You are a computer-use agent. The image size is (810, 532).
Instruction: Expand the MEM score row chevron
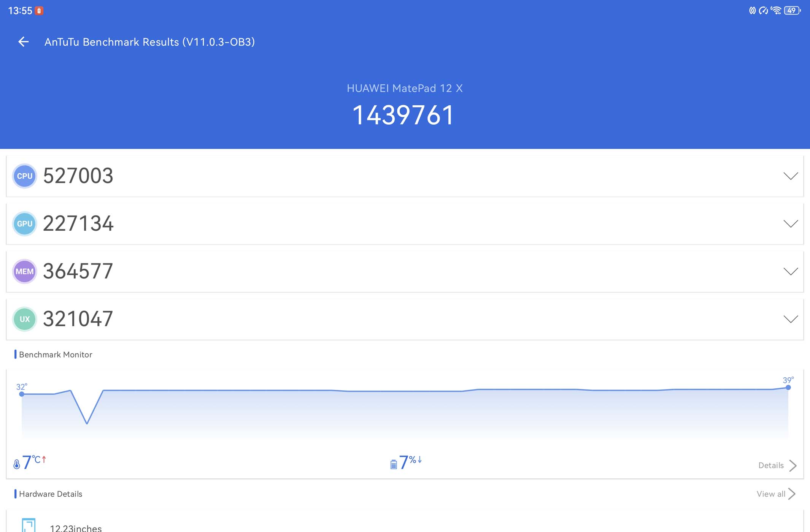(791, 271)
